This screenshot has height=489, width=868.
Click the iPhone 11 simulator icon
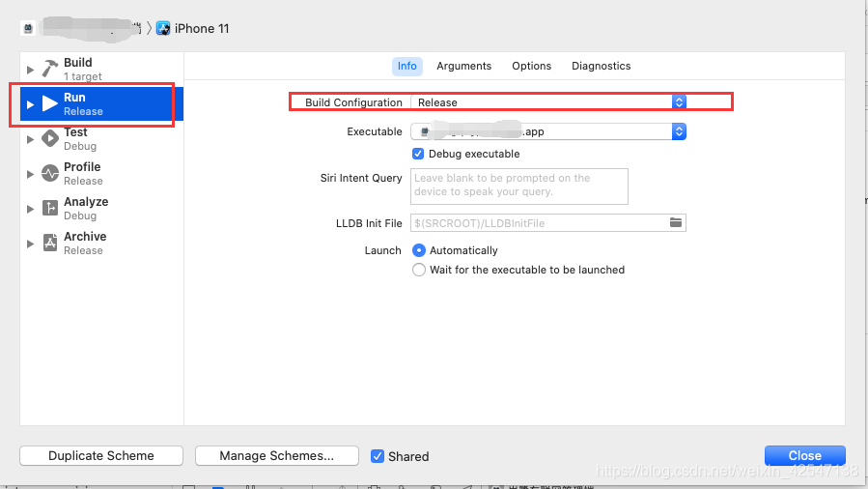[x=163, y=28]
